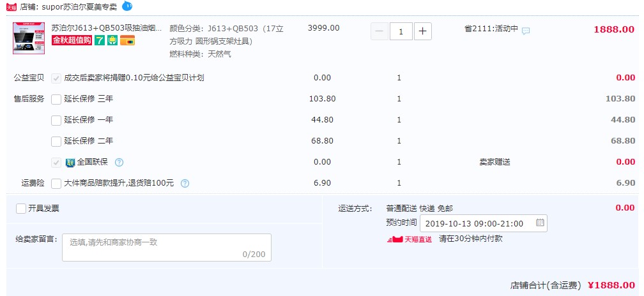The image size is (644, 296).
Task: Click the green 7-day return badge
Action: tap(99, 40)
